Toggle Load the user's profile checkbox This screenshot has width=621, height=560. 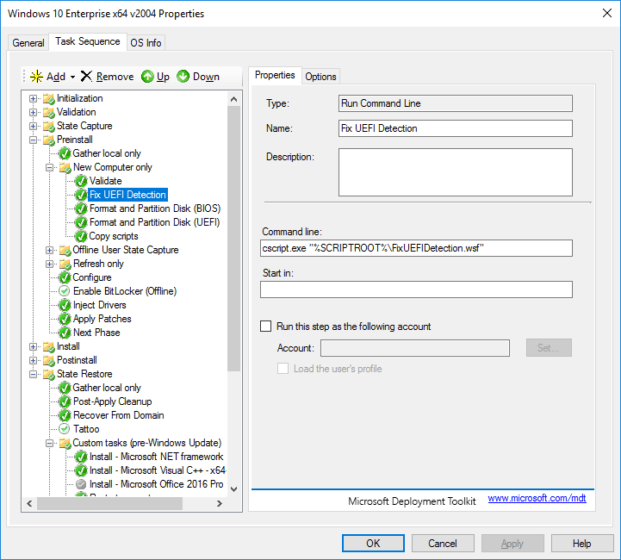tap(283, 369)
